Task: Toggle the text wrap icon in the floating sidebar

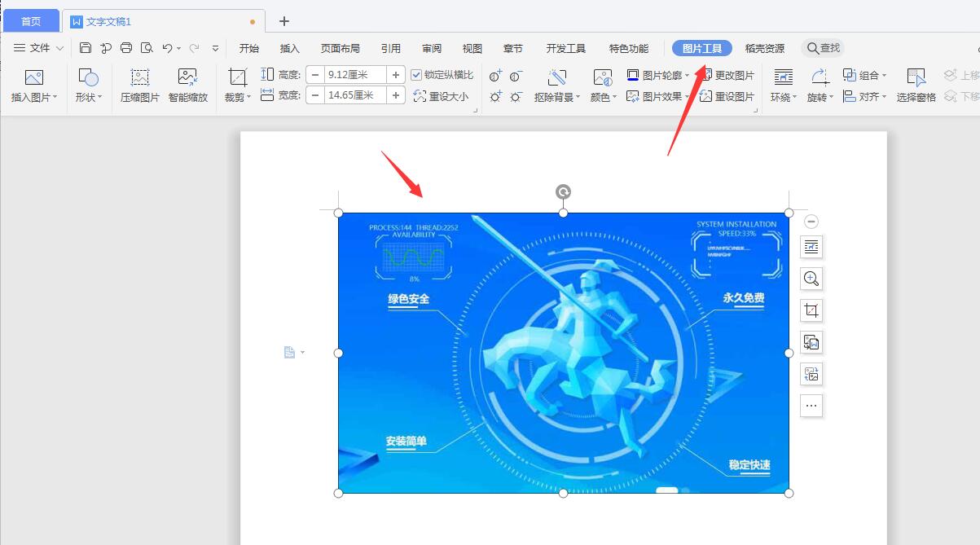Action: click(x=811, y=247)
